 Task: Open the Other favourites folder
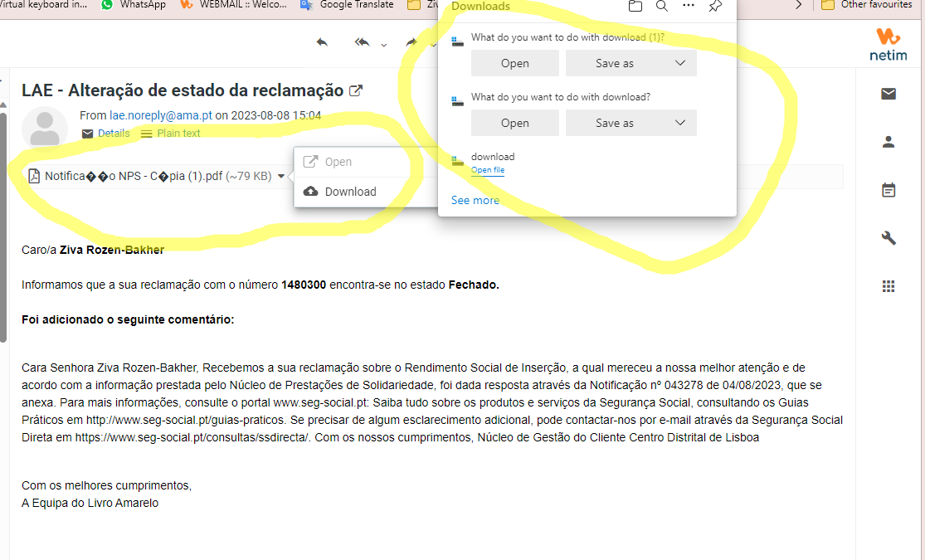(x=867, y=5)
